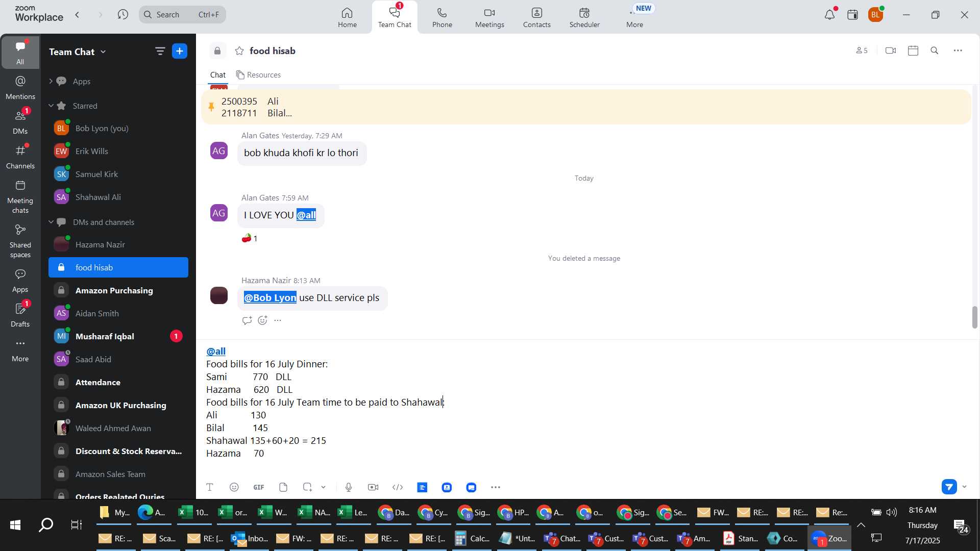
Task: Open Shared spaces in sidebar
Action: [x=20, y=241]
